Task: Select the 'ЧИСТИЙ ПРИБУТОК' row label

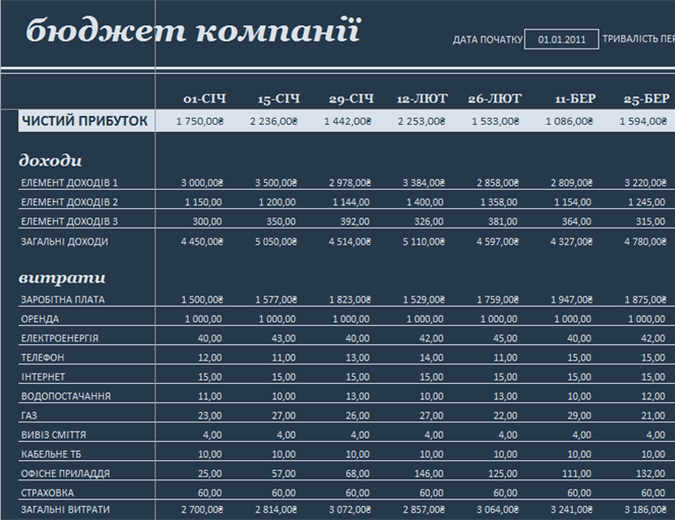Action: 85,121
